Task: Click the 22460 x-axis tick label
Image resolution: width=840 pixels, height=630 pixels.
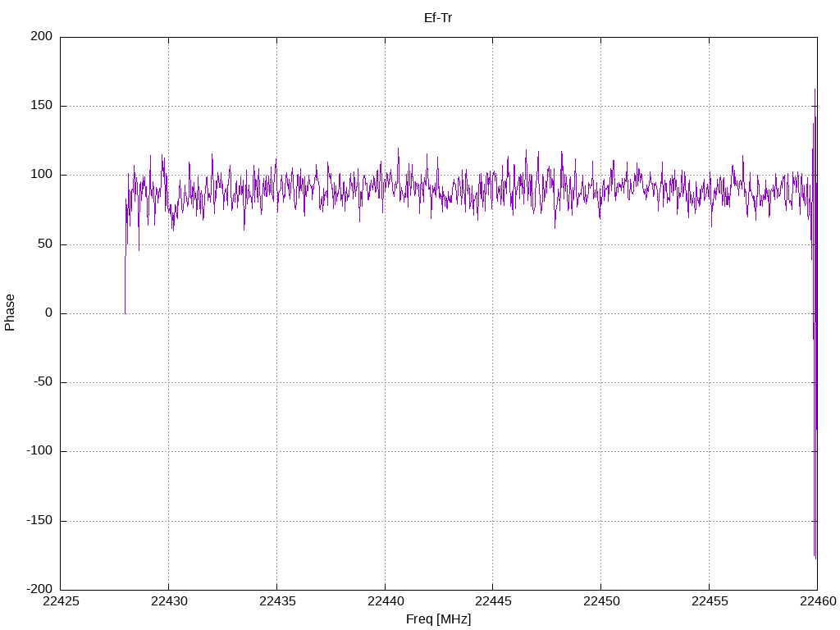Action: click(x=816, y=602)
